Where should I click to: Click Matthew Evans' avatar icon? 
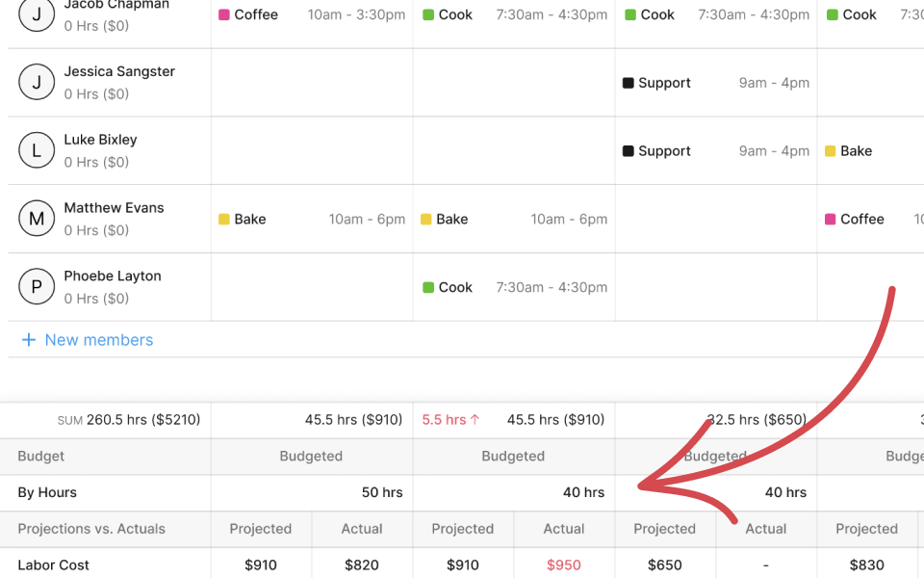click(37, 219)
